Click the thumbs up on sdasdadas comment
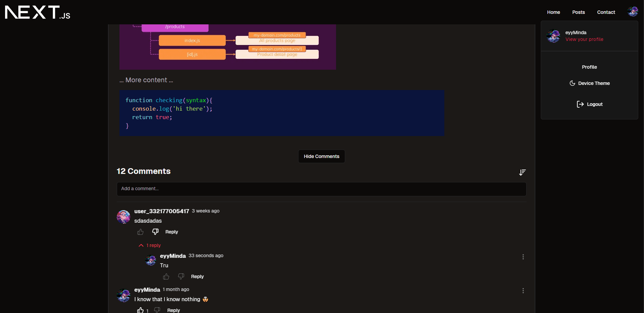 click(x=140, y=232)
